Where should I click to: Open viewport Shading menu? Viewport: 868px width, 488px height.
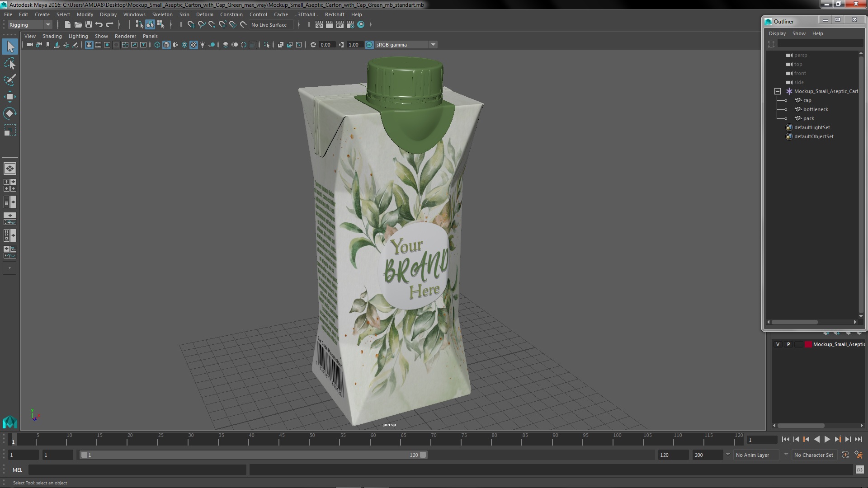(x=52, y=36)
